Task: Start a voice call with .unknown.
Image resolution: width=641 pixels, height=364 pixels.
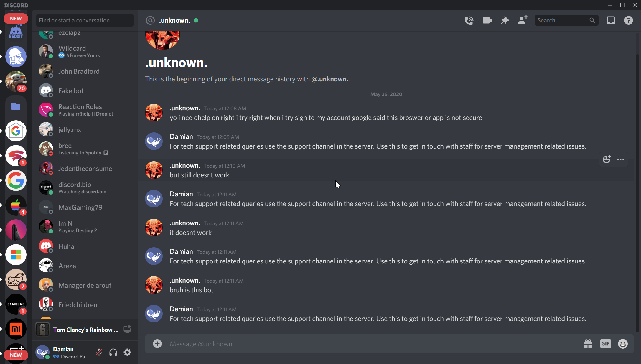Action: [x=469, y=20]
